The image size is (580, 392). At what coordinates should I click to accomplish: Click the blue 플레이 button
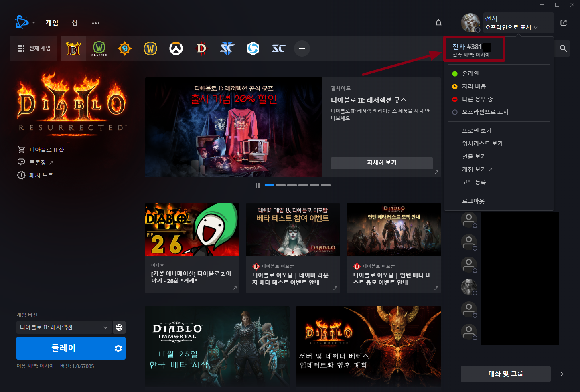click(63, 348)
